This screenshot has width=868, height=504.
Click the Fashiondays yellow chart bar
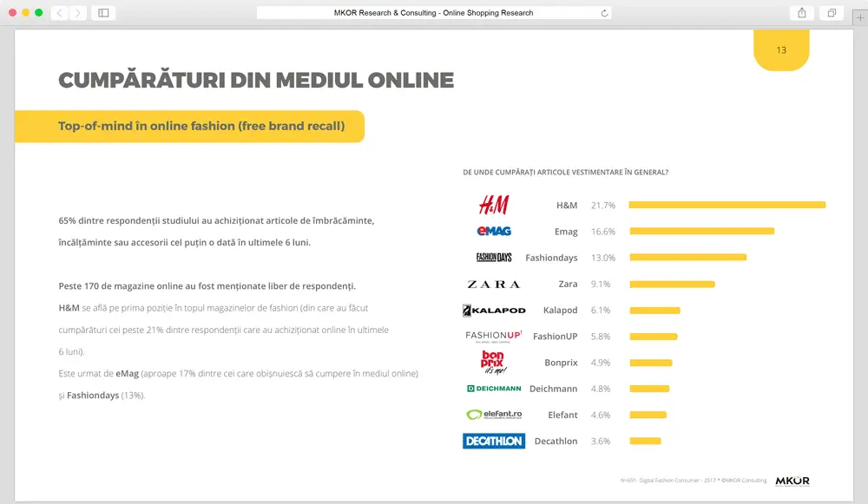(688, 258)
